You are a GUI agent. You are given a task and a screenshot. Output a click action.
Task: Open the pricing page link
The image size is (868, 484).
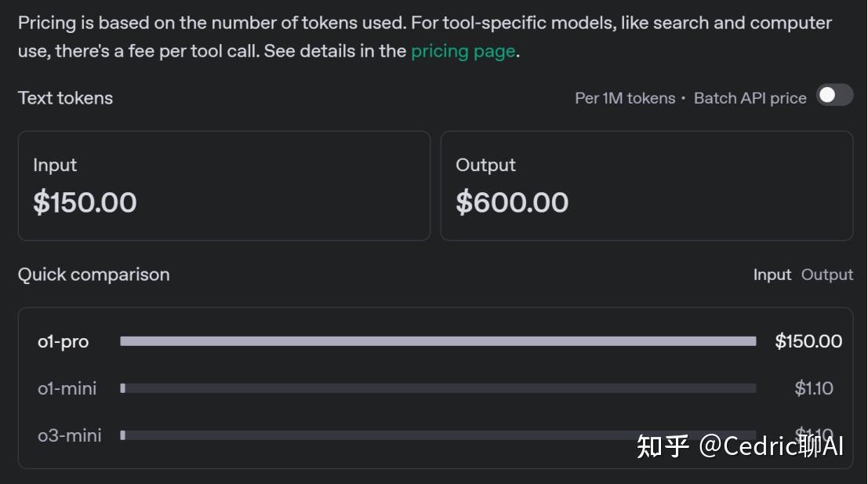(462, 50)
